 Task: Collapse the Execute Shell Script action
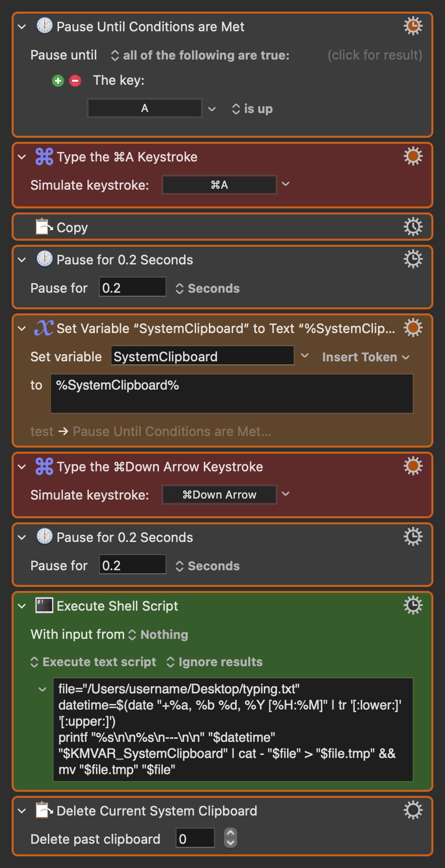22,606
